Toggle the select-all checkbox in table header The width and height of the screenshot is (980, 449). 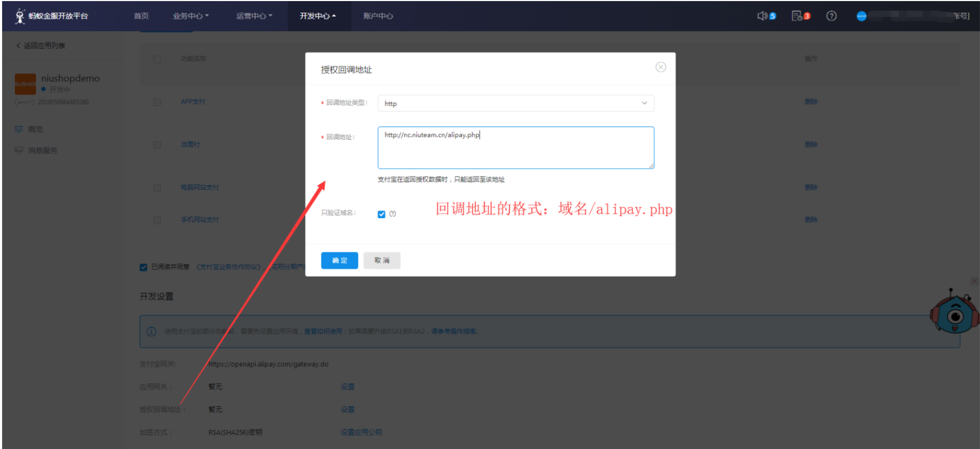157,59
